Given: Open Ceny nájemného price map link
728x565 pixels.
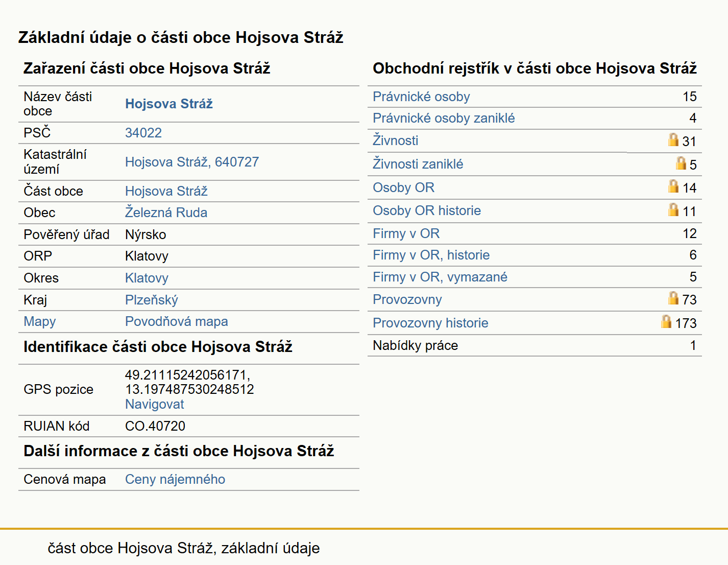Looking at the screenshot, I should click(175, 479).
